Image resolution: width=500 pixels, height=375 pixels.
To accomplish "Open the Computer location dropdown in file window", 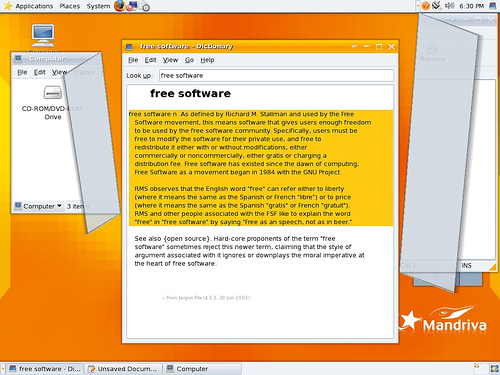I will (x=38, y=206).
